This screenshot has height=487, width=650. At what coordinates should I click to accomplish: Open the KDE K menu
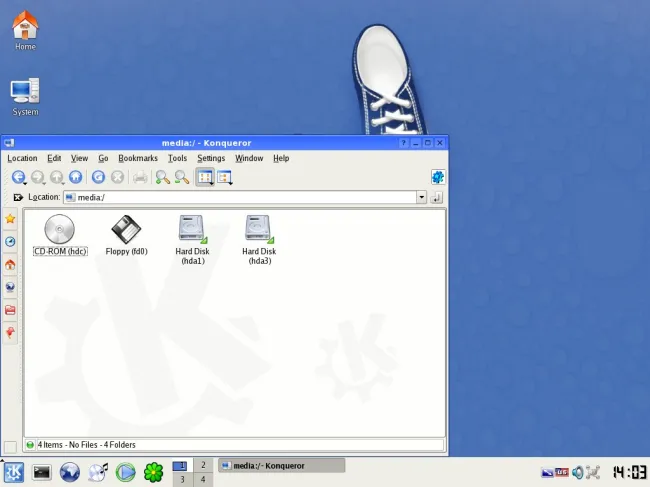point(14,472)
